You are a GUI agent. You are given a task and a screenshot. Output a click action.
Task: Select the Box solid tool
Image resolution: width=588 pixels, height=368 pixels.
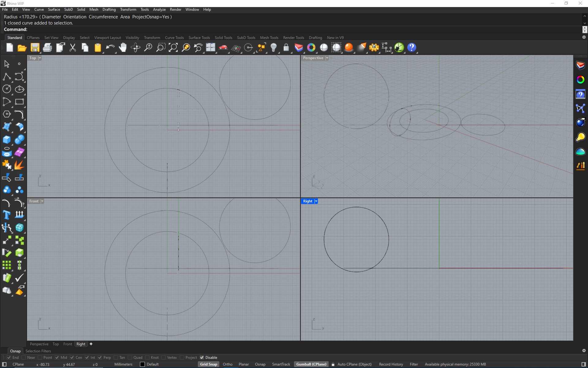(x=7, y=139)
